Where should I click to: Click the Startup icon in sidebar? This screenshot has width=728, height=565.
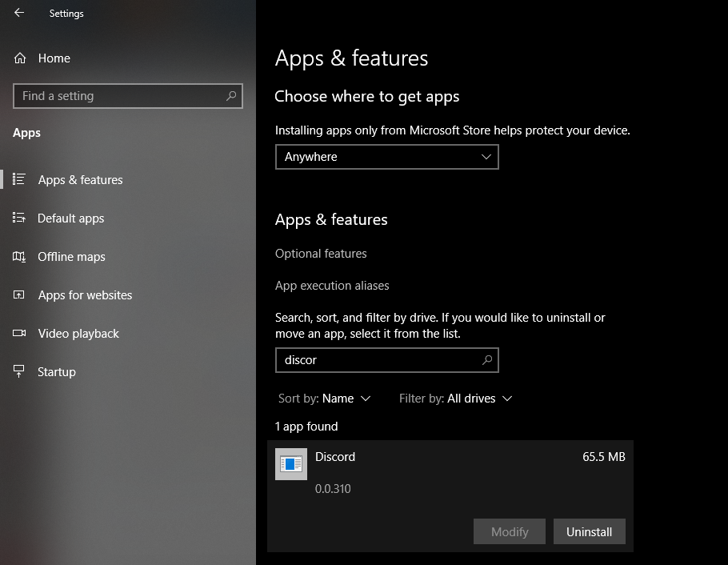(x=19, y=371)
